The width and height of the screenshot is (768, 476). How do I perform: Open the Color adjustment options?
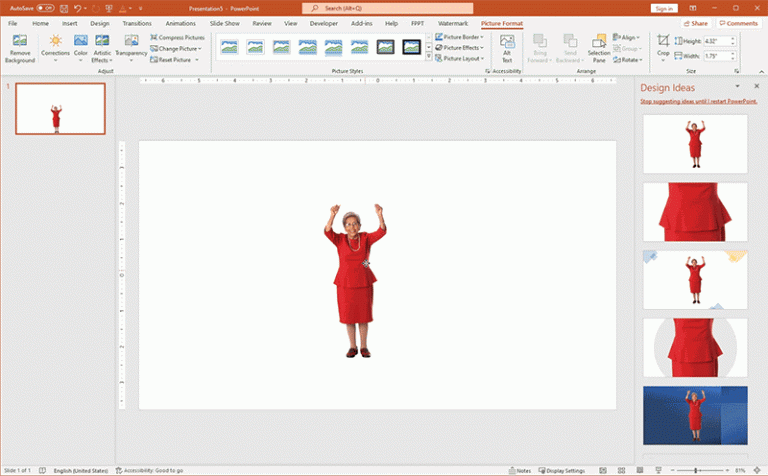tap(81, 49)
